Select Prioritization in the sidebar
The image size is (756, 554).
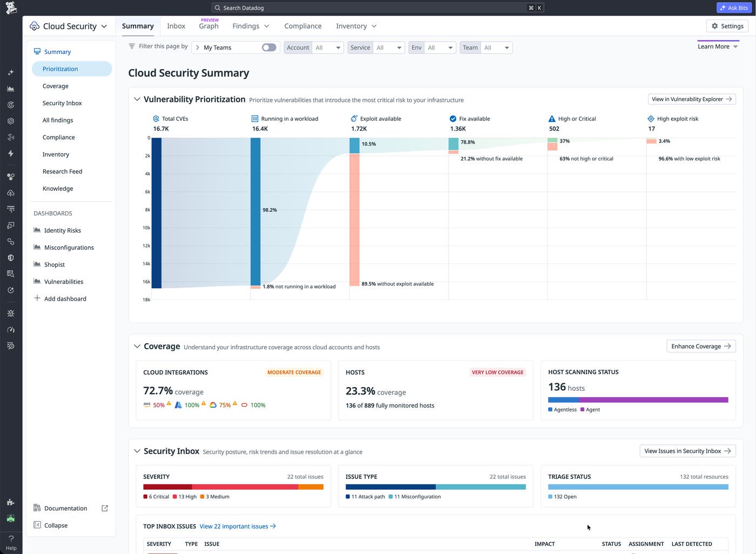pos(72,69)
